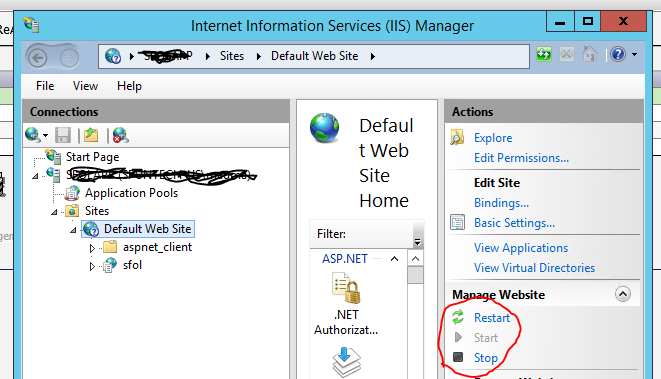Collapse the Sites node
Screen dimensions: 661x379
54,212
